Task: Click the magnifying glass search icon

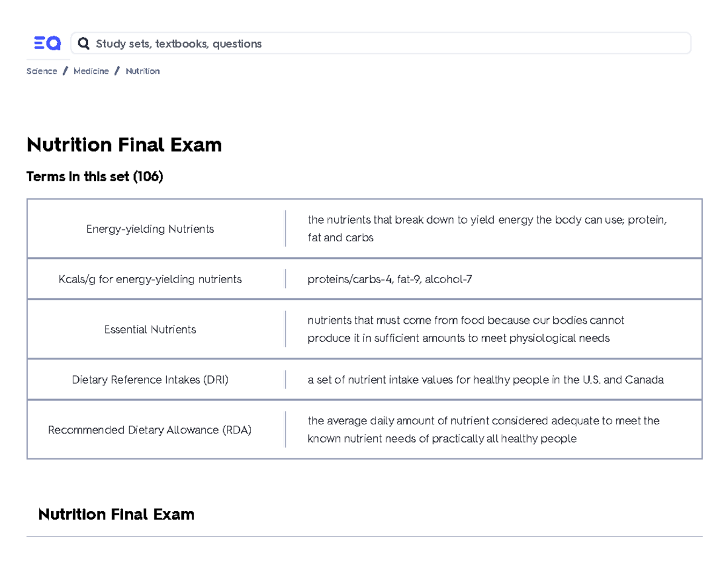Action: tap(84, 42)
